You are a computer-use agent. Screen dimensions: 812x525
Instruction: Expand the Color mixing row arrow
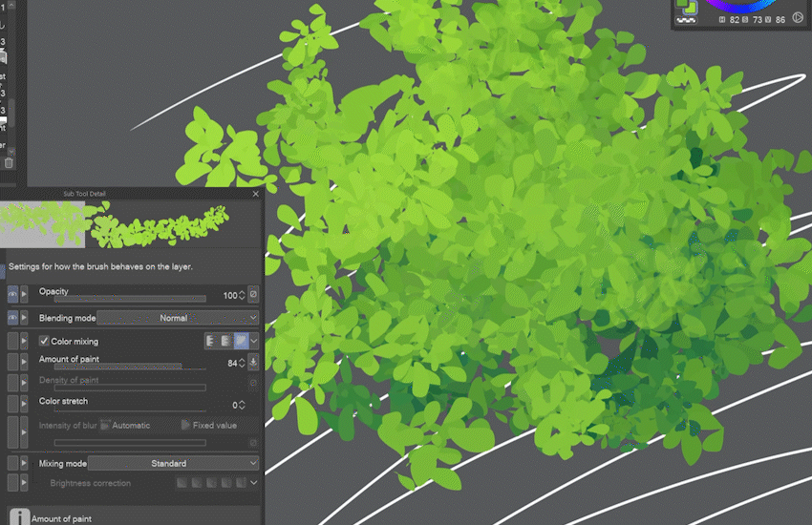[24, 341]
